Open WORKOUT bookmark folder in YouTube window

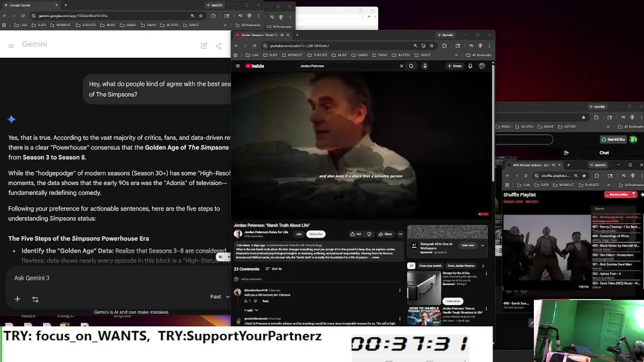point(292,55)
